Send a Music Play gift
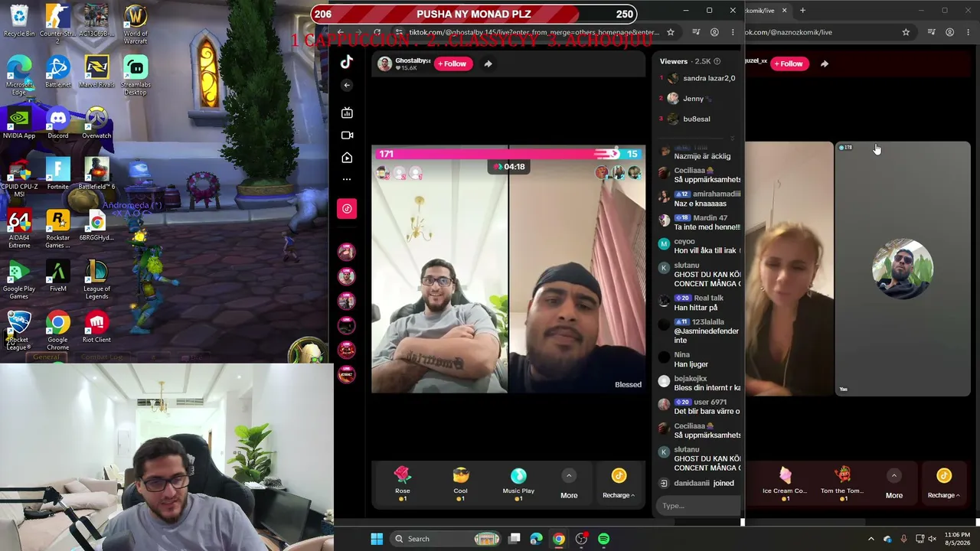The height and width of the screenshot is (551, 980). point(518,484)
